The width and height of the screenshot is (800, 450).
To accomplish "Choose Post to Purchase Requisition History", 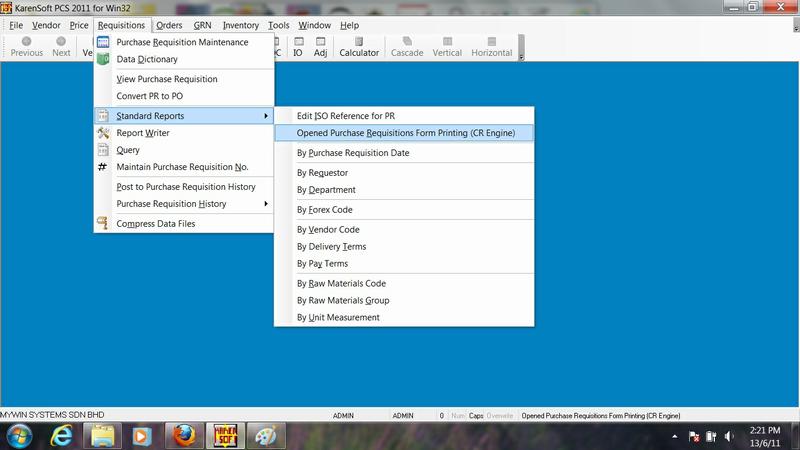I will pos(184,187).
